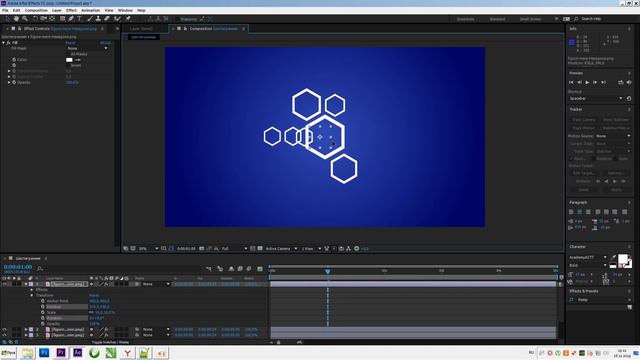640x360 pixels.
Task: Toggle the Color property stopwatch
Action: pos(14,60)
